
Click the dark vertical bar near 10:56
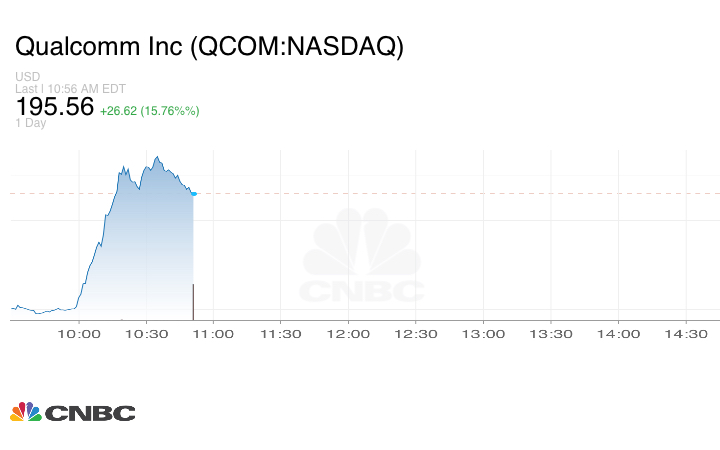(x=193, y=301)
